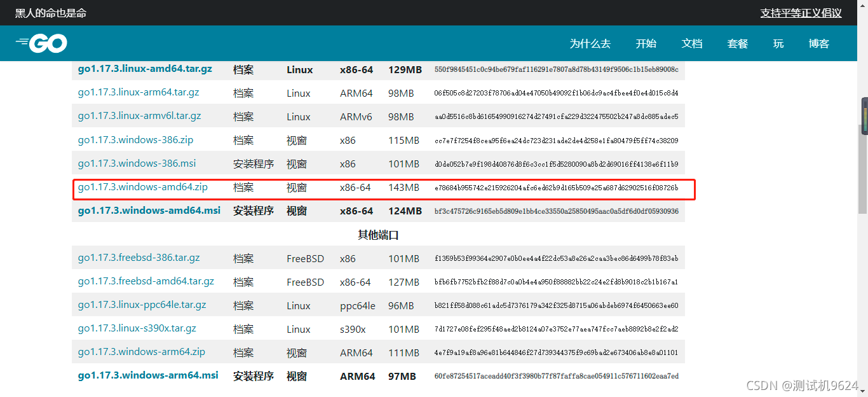Viewport: 868px width, 397px height.
Task: Open the 套餐 navigation item
Action: click(737, 43)
